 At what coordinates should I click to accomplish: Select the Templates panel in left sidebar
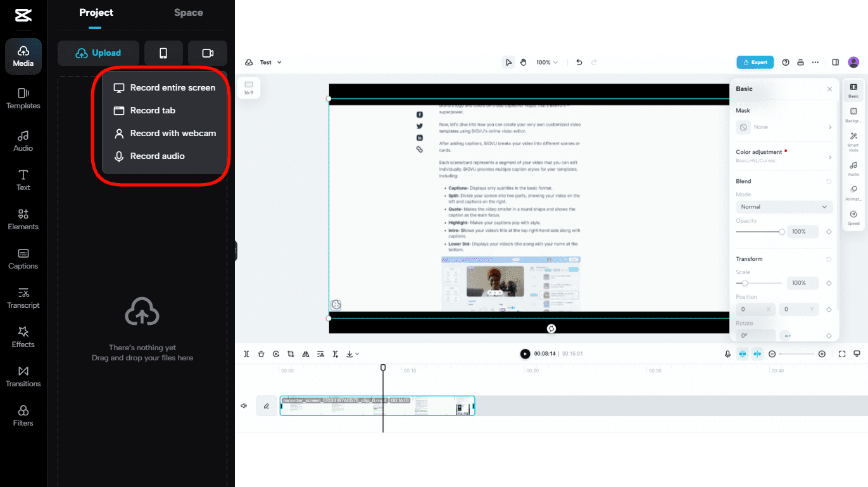23,98
